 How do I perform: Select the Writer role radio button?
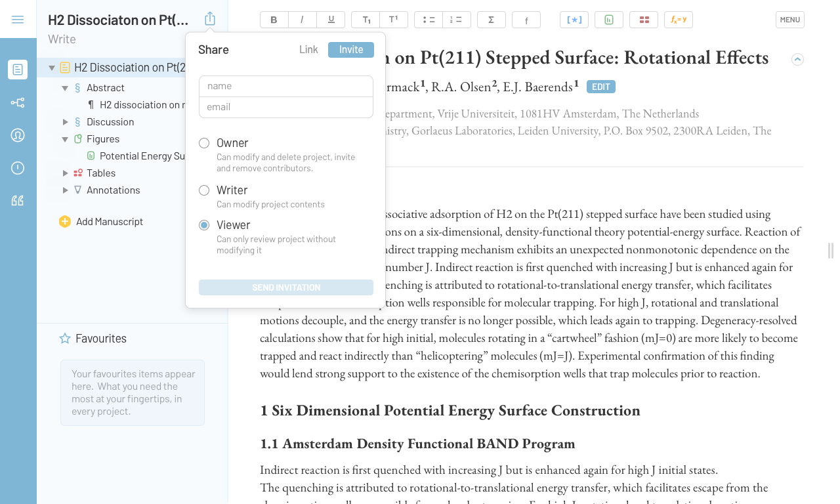coord(204,190)
